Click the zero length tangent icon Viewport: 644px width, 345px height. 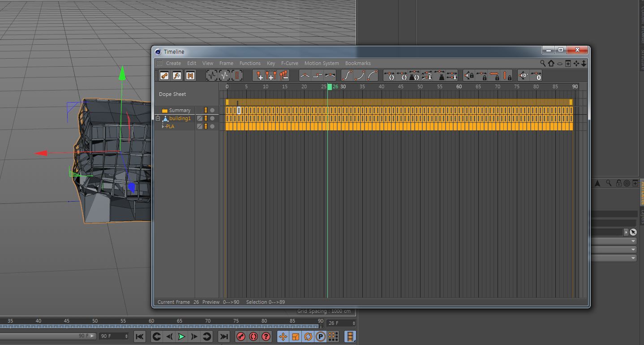[536, 76]
